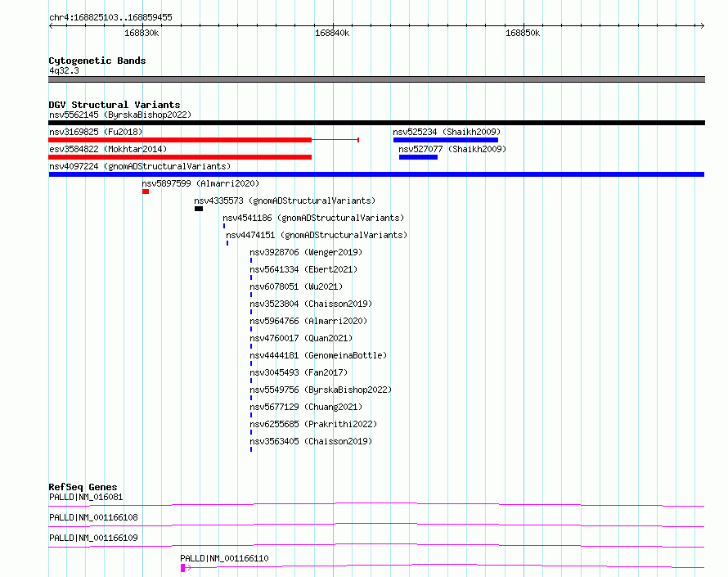Select the esv3584822 (Mokhtar2014) label
Image resolution: width=728 pixels, height=577 pixels.
click(108, 149)
